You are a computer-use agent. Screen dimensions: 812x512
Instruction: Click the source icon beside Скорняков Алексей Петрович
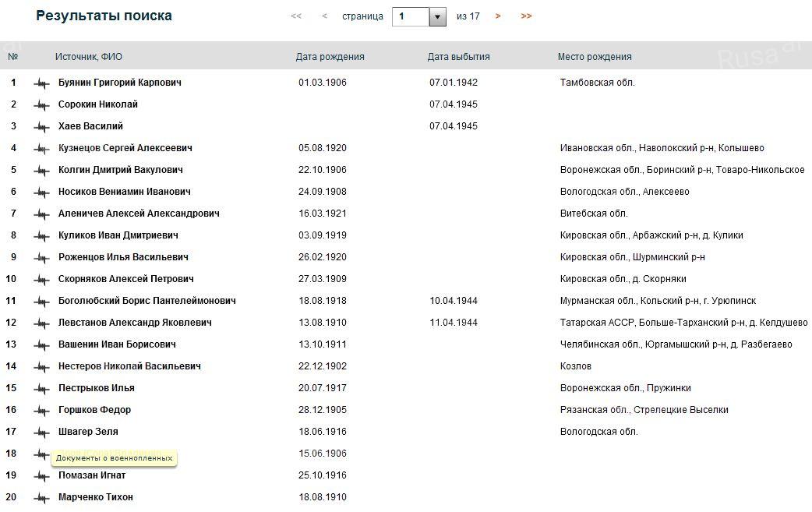click(41, 279)
